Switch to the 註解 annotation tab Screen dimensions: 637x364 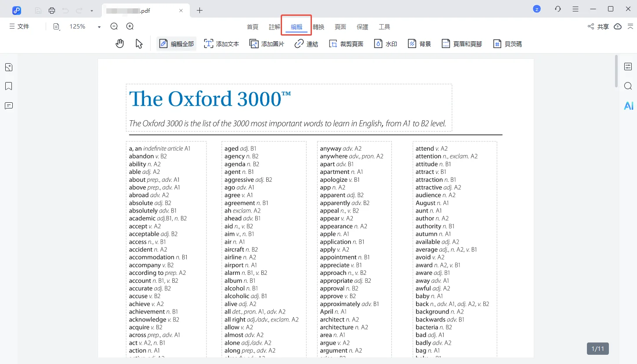click(x=275, y=27)
